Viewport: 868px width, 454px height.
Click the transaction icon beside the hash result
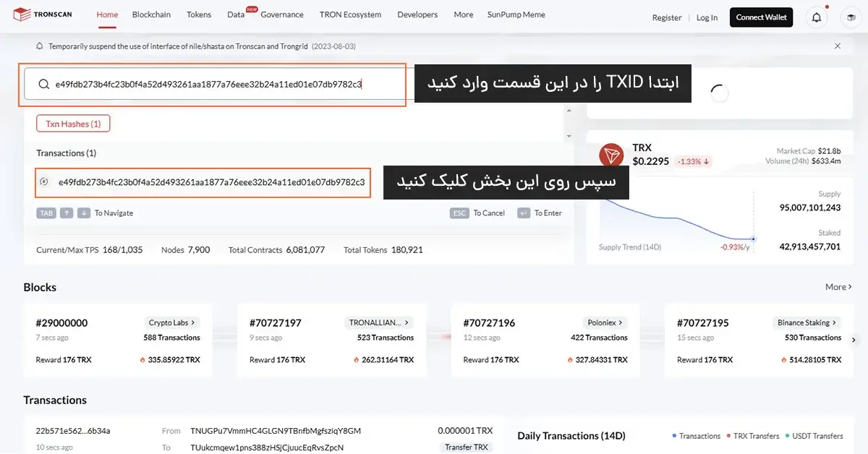click(44, 182)
